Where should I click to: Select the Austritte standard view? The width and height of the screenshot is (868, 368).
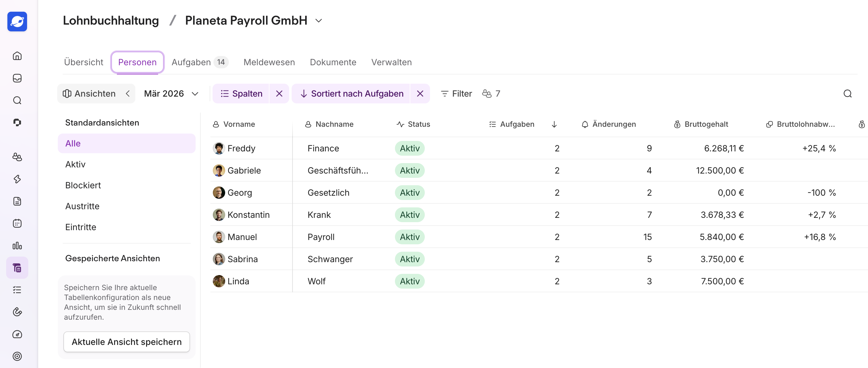pyautogui.click(x=127, y=206)
